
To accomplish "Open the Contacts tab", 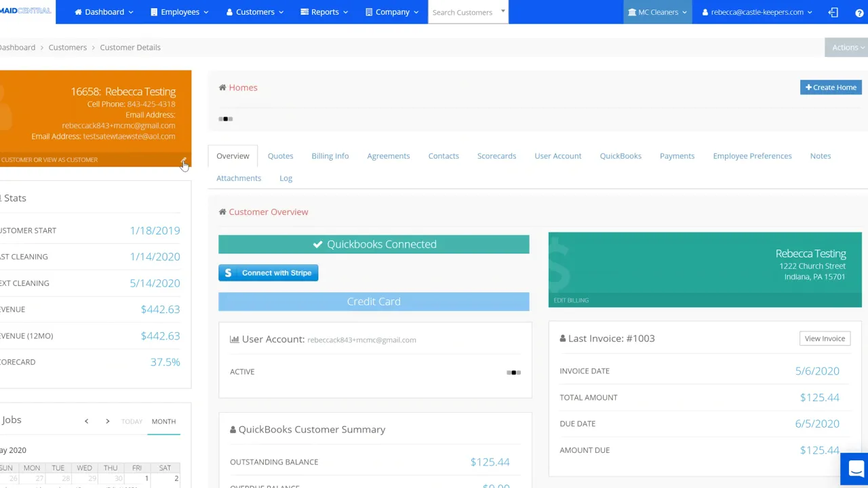I will click(x=443, y=156).
